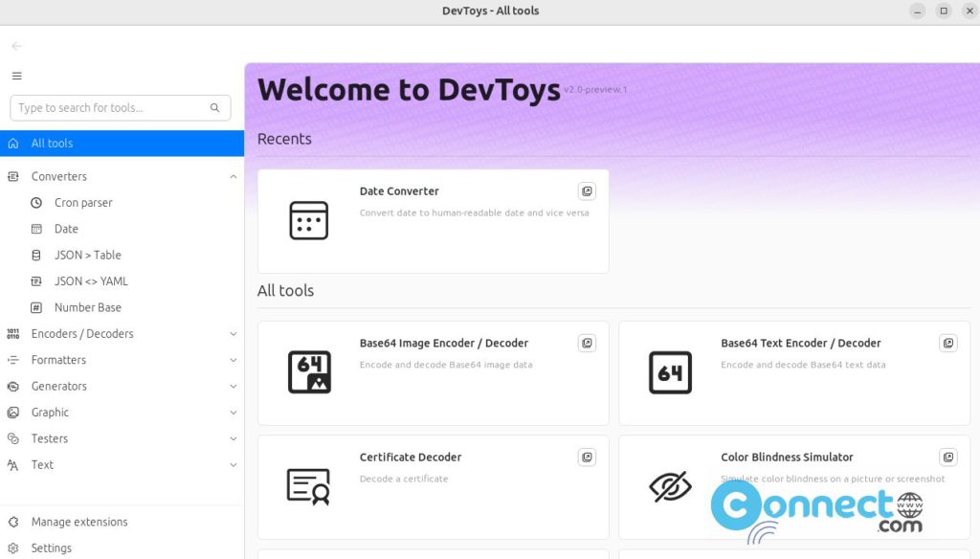This screenshot has height=559, width=980.
Task: Select the Cron parser tool icon
Action: pyautogui.click(x=36, y=202)
